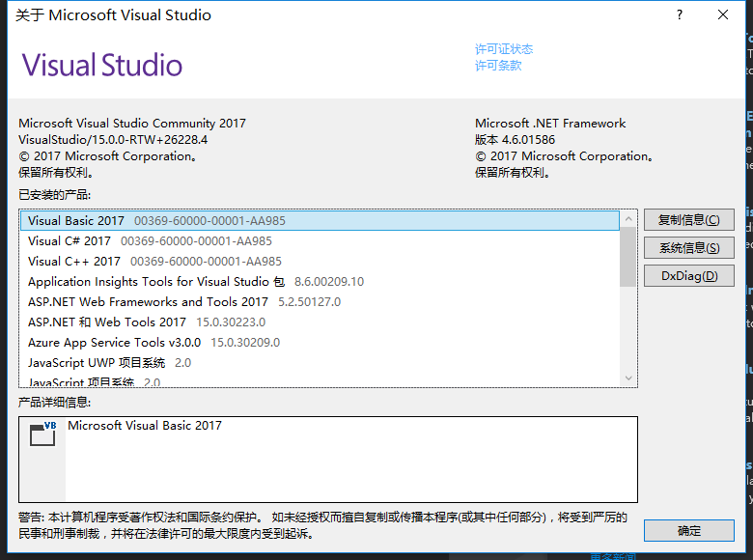Close the About Visual Studio dialog

[x=723, y=14]
